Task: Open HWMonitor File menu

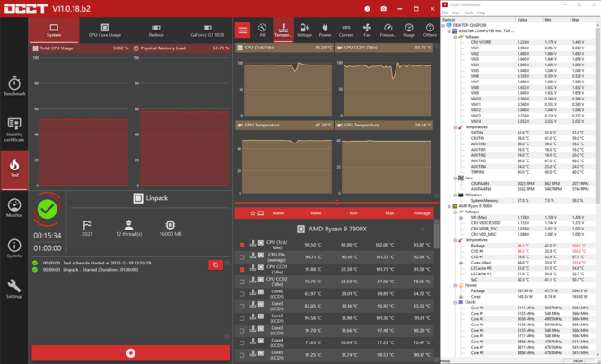Action: (x=445, y=13)
